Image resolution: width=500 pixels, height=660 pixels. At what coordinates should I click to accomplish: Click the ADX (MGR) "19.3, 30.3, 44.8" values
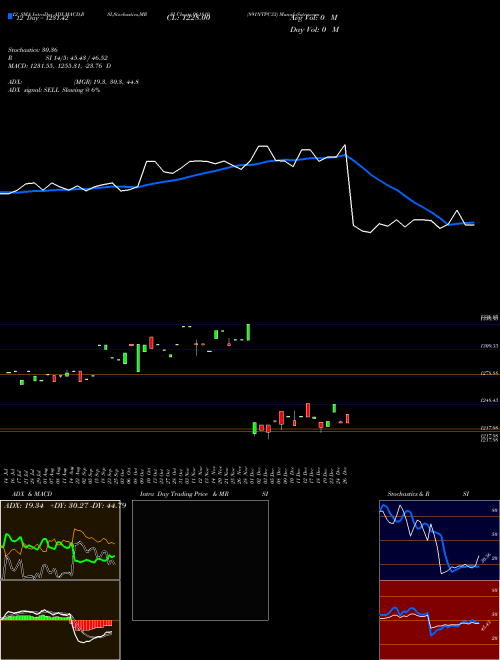117,82
